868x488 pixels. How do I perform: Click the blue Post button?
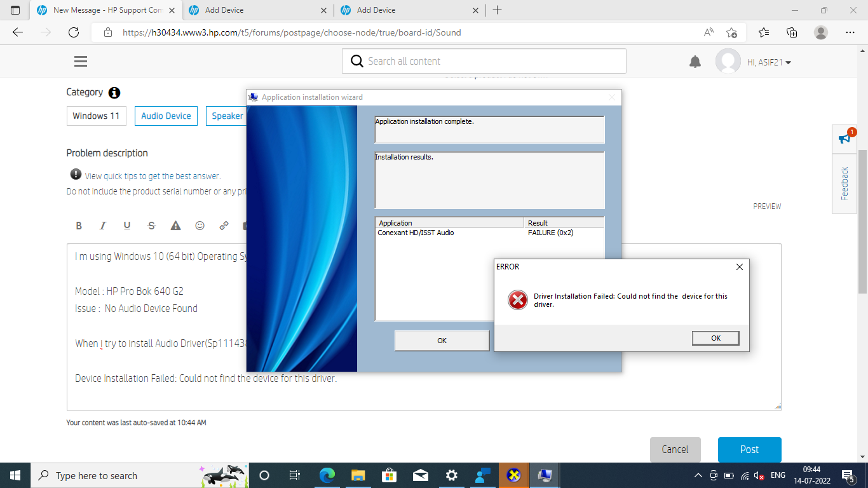(x=749, y=449)
